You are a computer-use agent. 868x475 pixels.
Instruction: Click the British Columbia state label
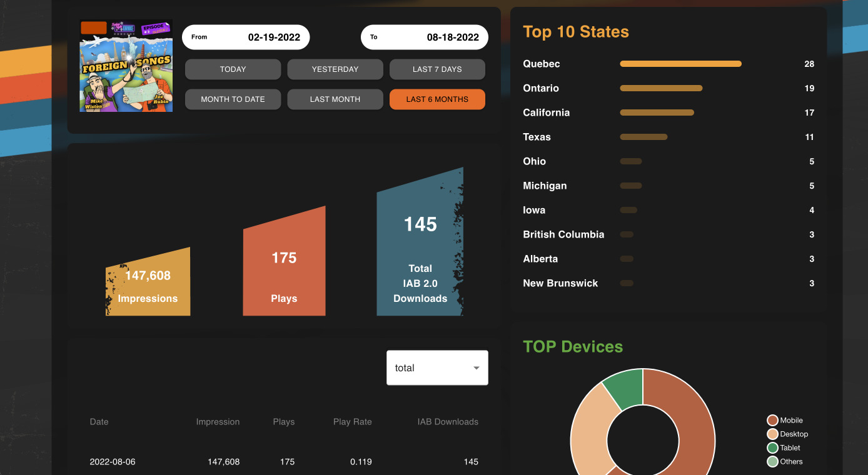(563, 234)
